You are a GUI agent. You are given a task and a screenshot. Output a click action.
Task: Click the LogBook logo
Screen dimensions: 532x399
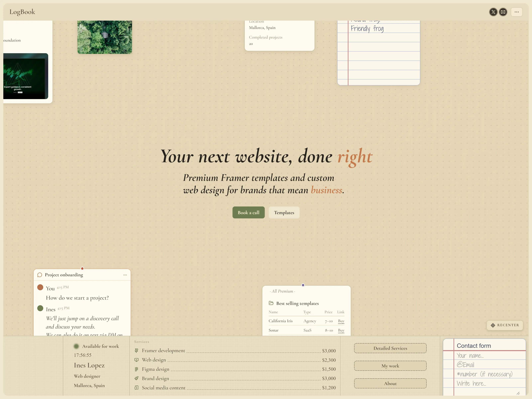click(22, 12)
